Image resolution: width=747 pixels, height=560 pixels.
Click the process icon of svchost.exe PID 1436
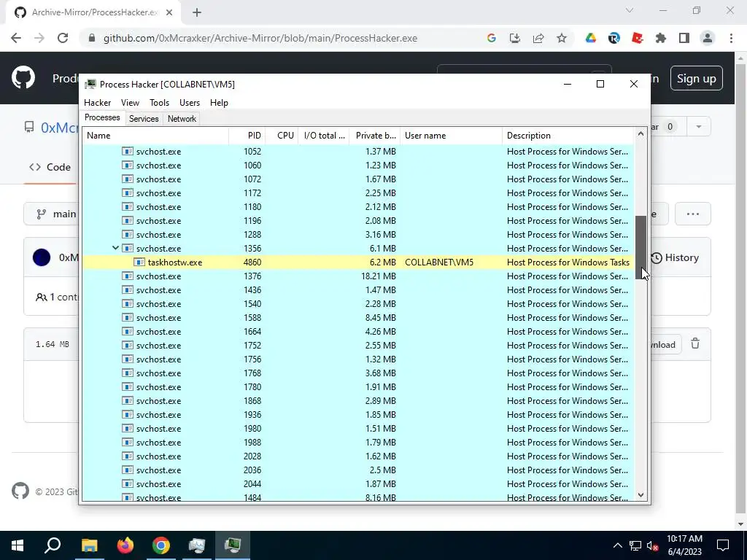(x=127, y=290)
